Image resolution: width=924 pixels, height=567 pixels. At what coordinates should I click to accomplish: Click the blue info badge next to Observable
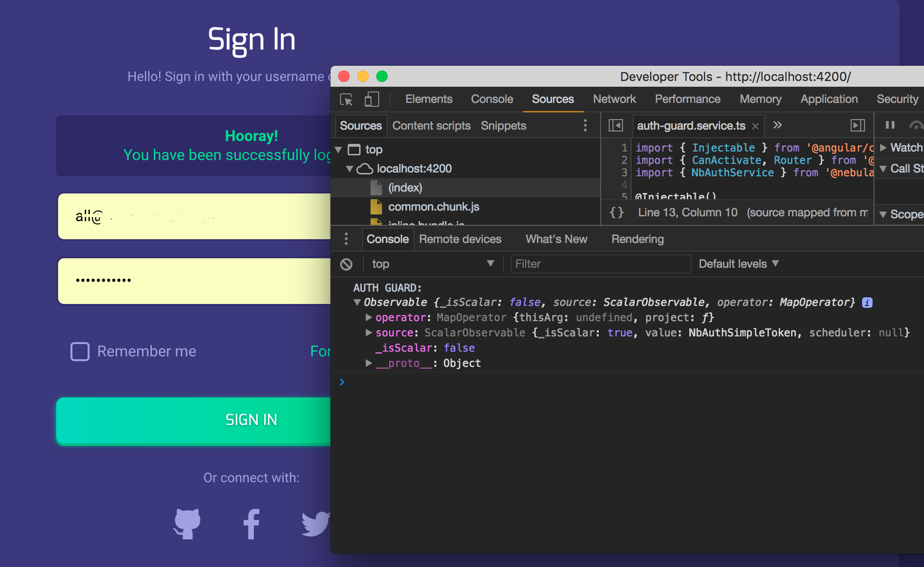867,303
